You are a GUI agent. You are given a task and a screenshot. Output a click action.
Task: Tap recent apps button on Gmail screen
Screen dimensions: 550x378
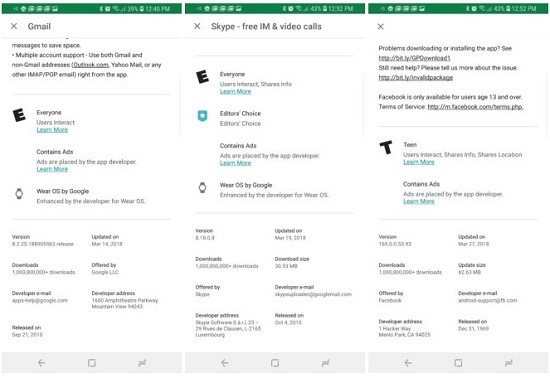click(142, 363)
